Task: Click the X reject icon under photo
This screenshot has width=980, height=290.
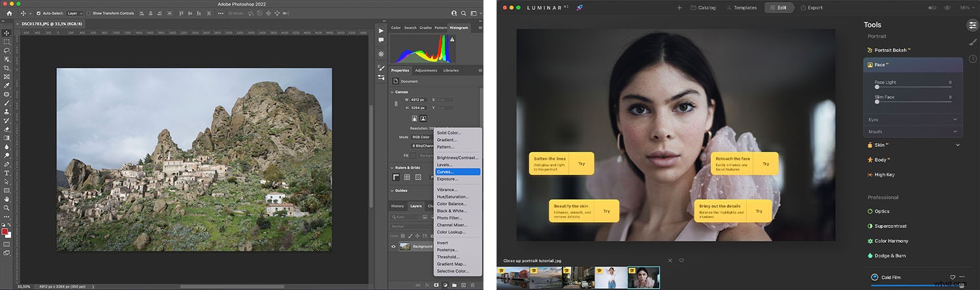Action: point(670,261)
